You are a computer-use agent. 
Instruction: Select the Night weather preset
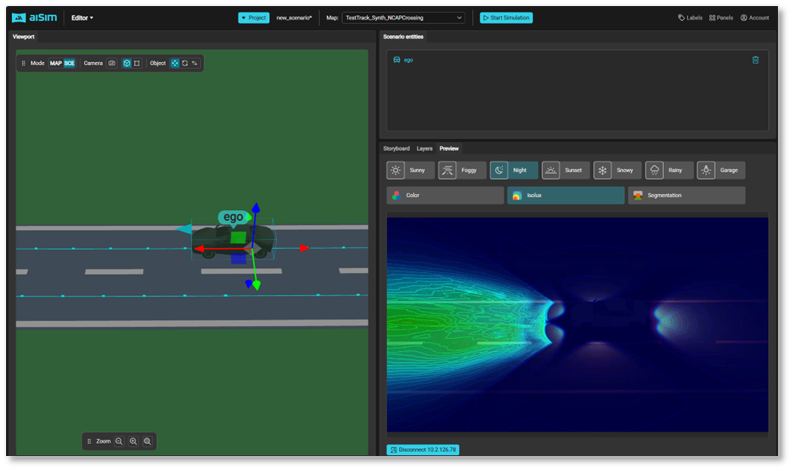coord(514,170)
